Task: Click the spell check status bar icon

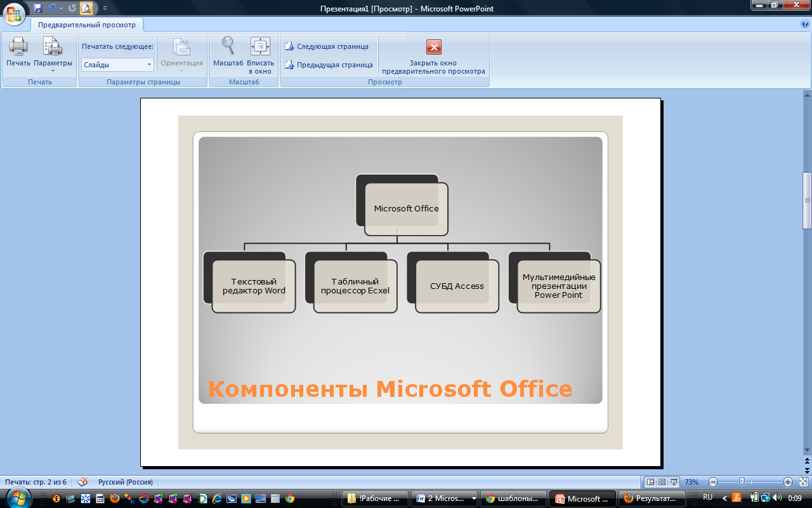Action: tap(82, 482)
